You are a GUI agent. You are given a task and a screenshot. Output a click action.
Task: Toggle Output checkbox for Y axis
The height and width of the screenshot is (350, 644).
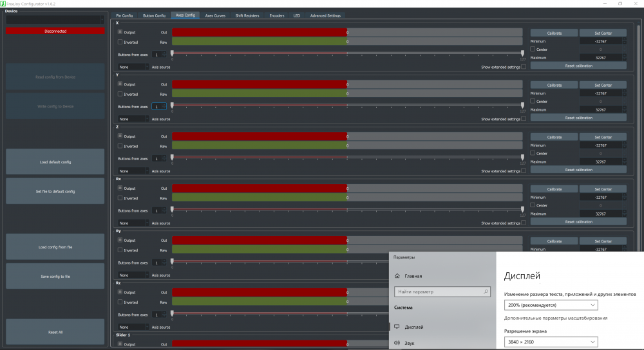pos(120,84)
